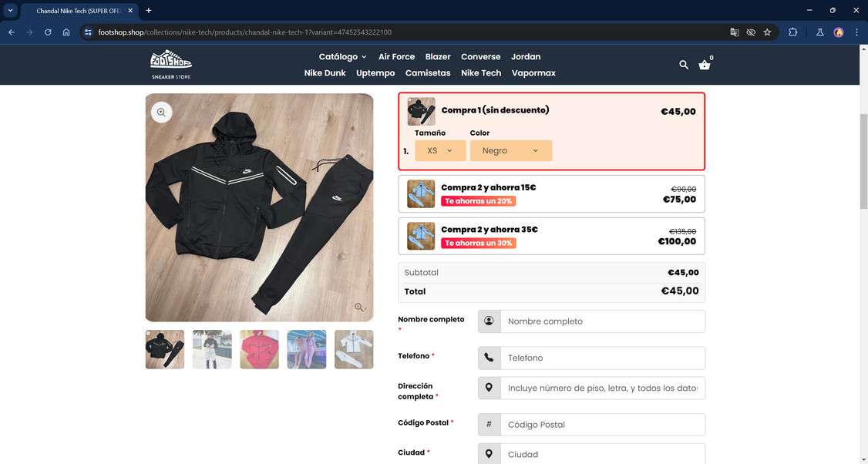Open Air Force menu item

(396, 56)
